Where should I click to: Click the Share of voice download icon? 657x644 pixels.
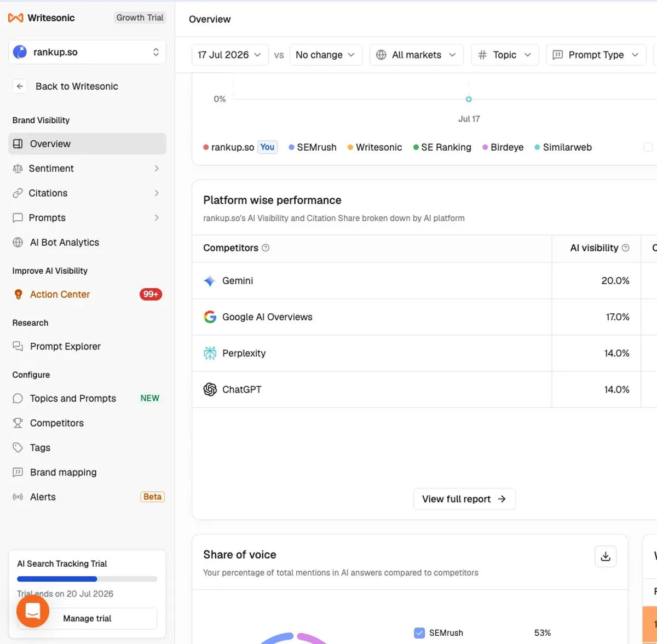pyautogui.click(x=606, y=556)
